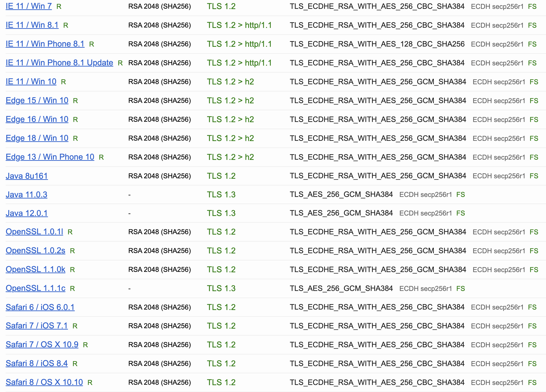Click Safari 8 / OS X 10.10 link

coord(44,382)
